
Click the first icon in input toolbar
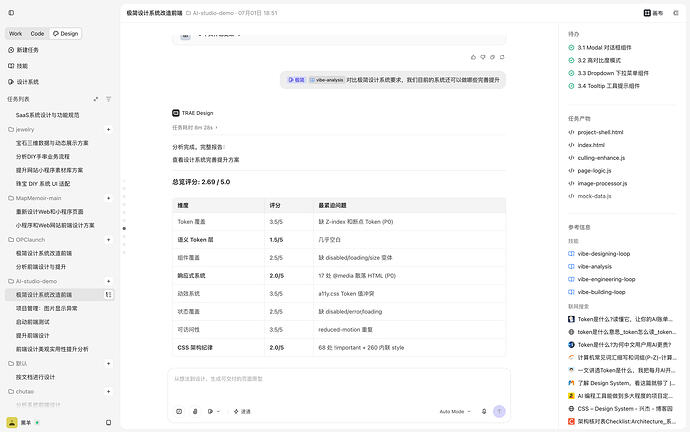point(179,412)
